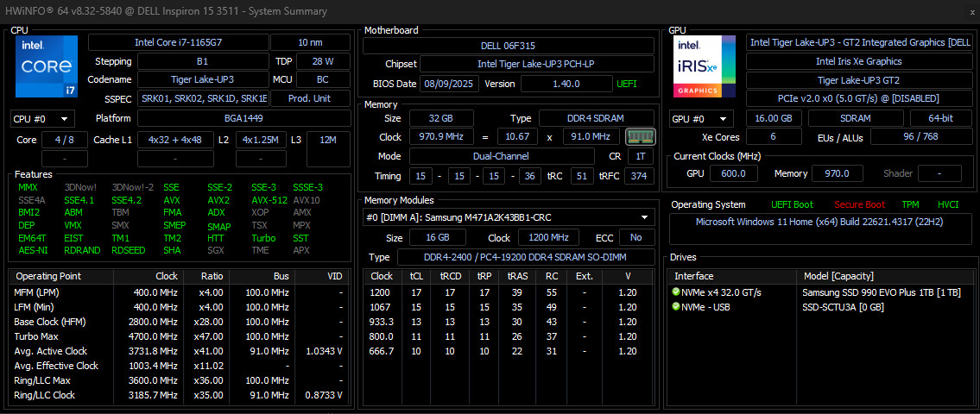
Task: Click the BIOS date 08/09/2025 field
Action: pyautogui.click(x=449, y=84)
